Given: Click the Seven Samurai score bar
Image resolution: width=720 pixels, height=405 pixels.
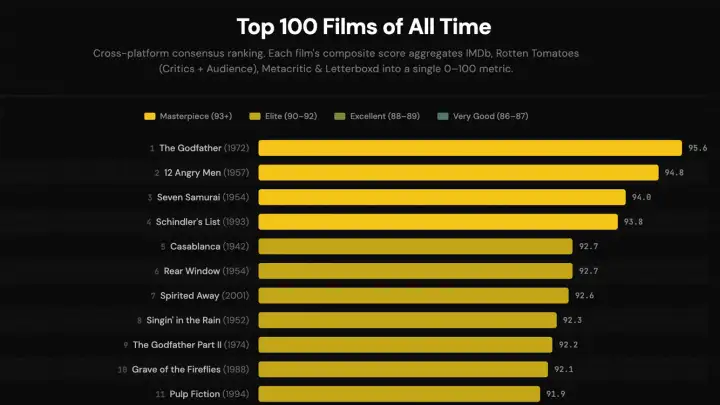Looking at the screenshot, I should point(441,197).
